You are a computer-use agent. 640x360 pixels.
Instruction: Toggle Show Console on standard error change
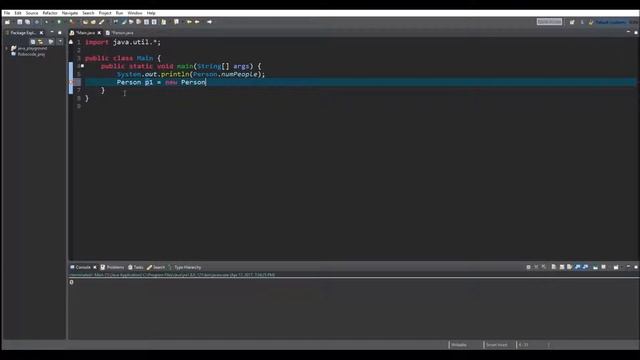point(585,267)
